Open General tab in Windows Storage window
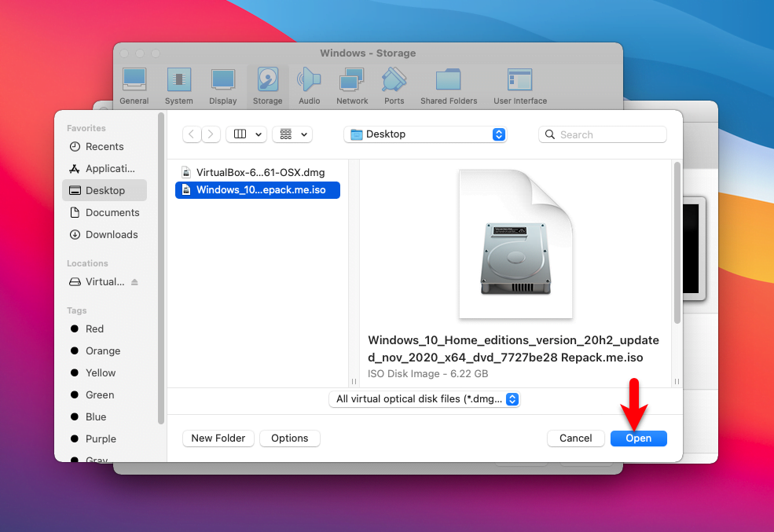 [134, 86]
